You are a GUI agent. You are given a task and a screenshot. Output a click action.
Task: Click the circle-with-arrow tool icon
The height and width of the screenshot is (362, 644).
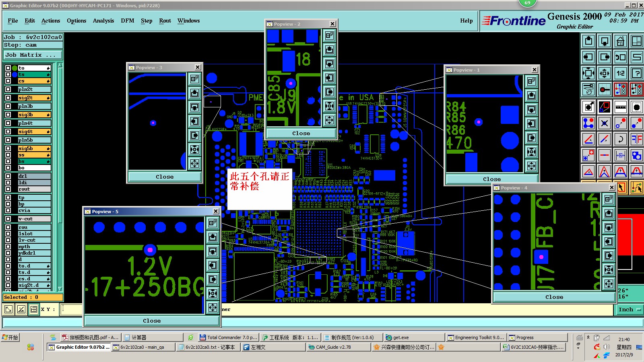(x=588, y=107)
